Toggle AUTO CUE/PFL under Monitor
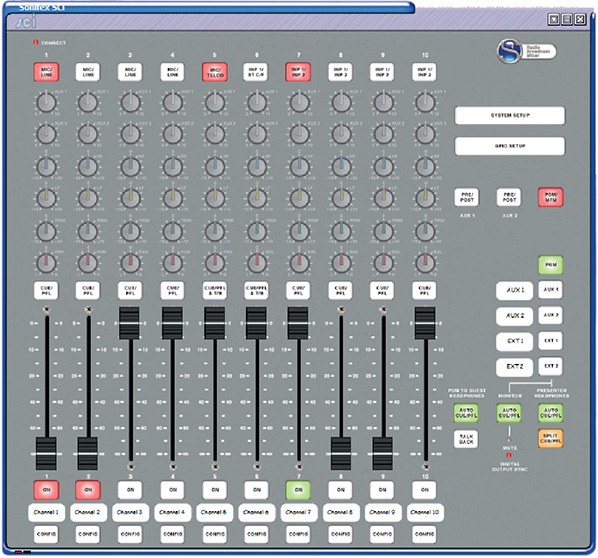Viewport: 598px width, 558px height. (509, 413)
